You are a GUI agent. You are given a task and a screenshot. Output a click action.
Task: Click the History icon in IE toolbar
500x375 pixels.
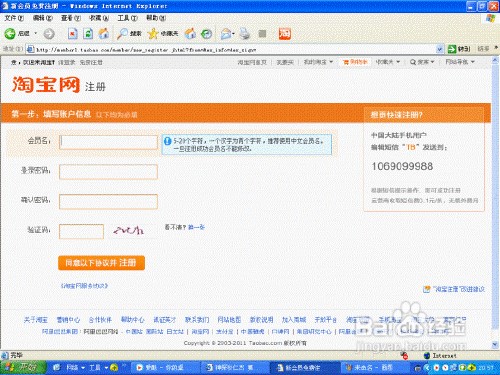click(x=207, y=34)
